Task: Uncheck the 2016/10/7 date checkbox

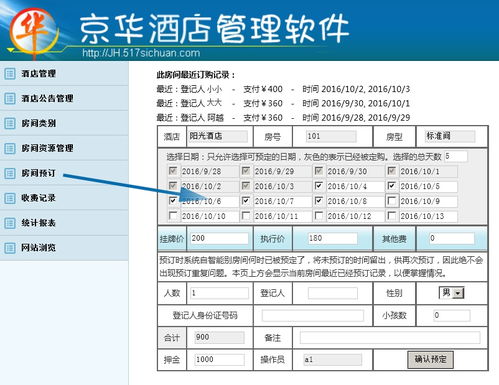Action: click(x=246, y=201)
